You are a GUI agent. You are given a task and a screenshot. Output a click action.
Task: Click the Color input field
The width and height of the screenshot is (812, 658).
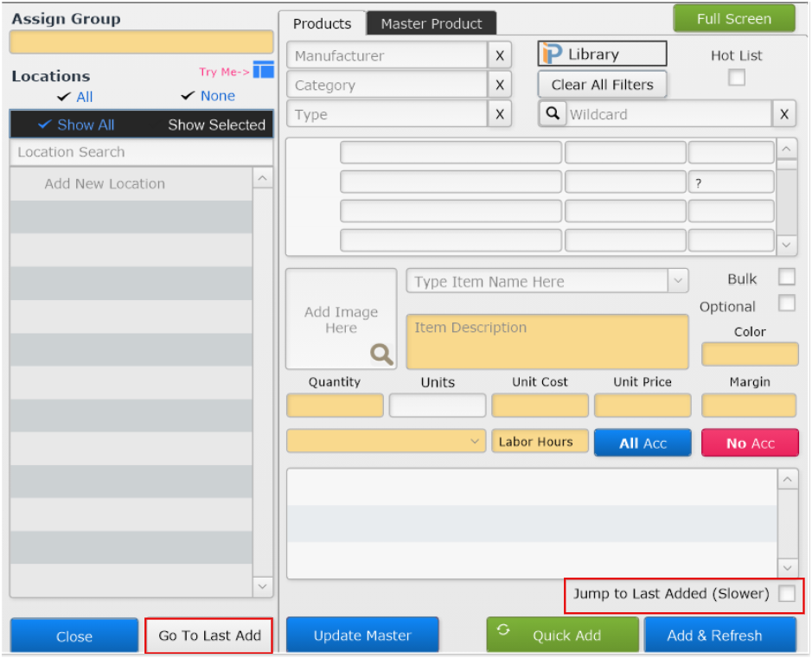click(750, 355)
